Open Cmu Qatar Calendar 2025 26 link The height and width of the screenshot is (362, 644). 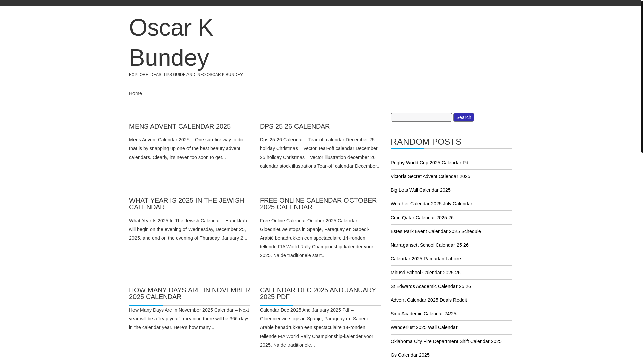tap(422, 218)
